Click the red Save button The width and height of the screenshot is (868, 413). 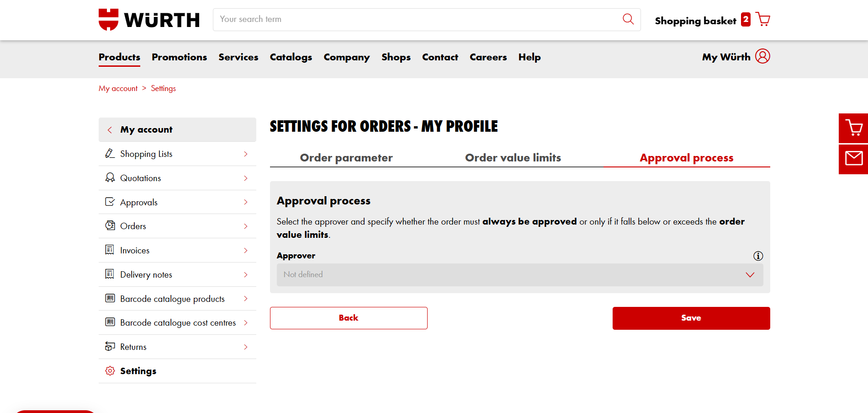[691, 318]
